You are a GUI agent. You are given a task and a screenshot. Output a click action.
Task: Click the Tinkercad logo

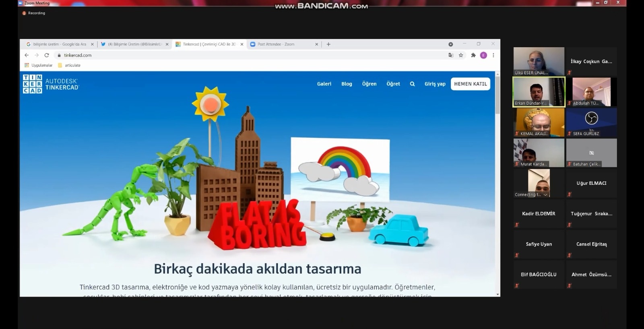pyautogui.click(x=51, y=84)
